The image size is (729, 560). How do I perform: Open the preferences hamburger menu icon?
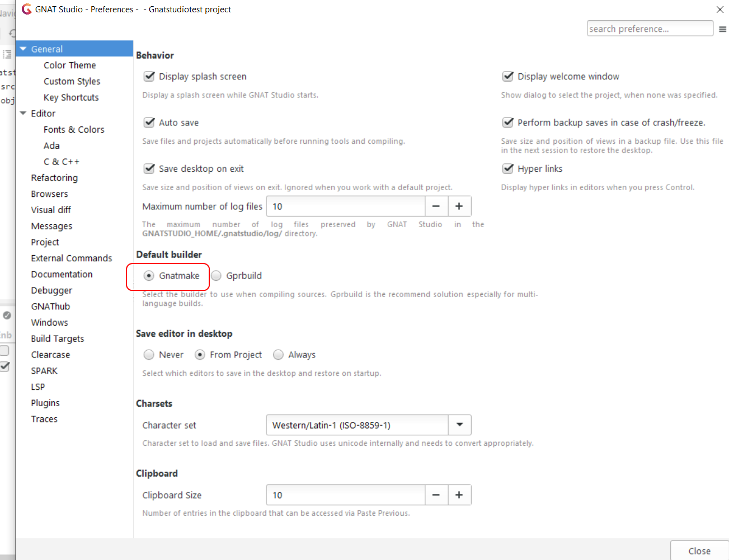tap(722, 29)
